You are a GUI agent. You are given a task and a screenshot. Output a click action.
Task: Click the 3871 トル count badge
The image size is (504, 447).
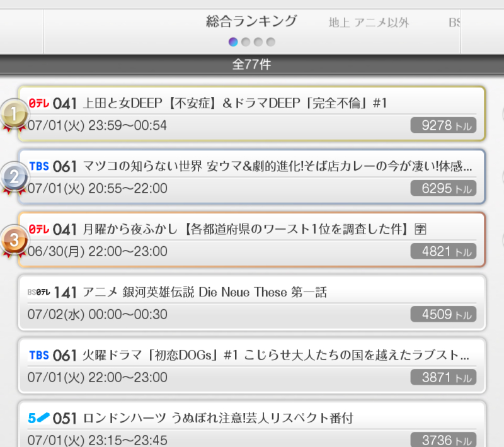click(x=444, y=377)
